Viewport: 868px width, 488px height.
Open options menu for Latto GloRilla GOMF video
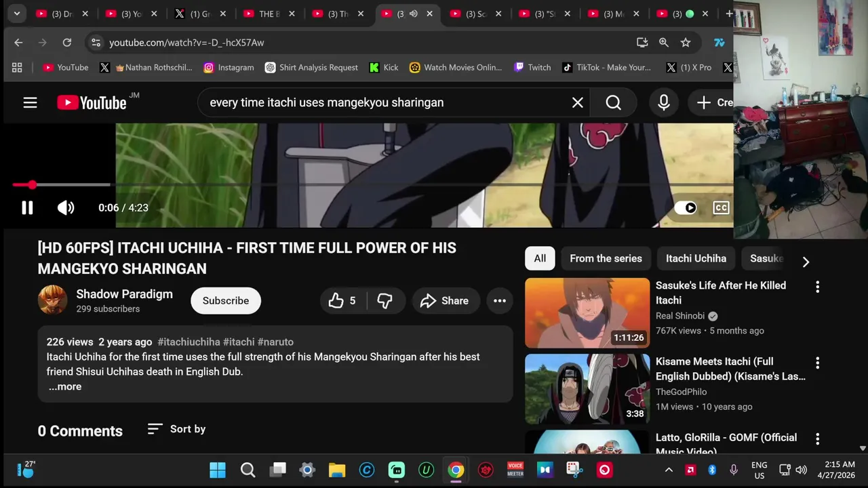point(817,439)
